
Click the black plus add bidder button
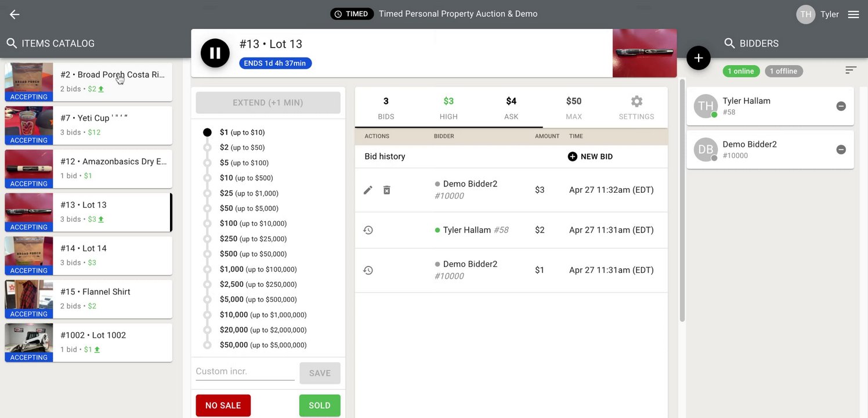tap(699, 58)
